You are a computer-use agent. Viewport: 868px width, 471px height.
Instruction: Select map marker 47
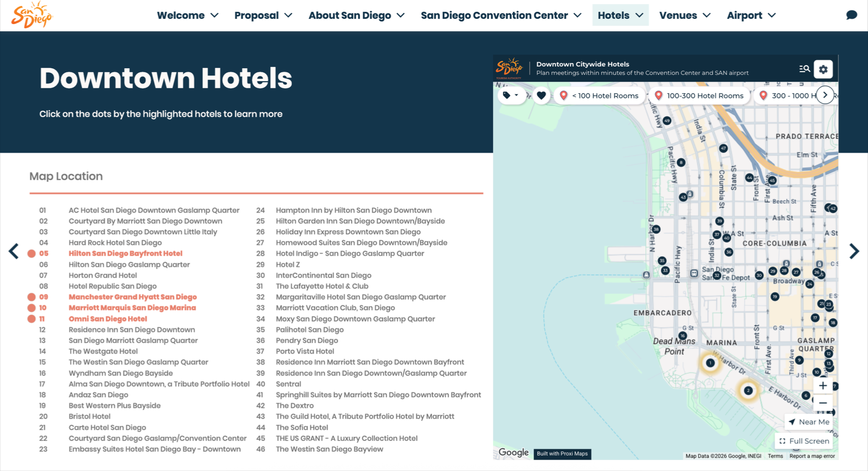(723, 148)
